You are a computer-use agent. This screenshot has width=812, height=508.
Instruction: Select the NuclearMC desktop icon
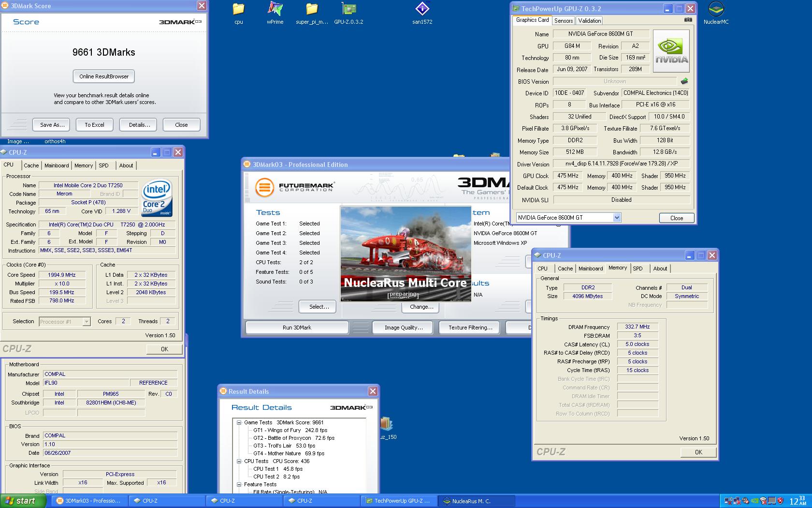(716, 13)
